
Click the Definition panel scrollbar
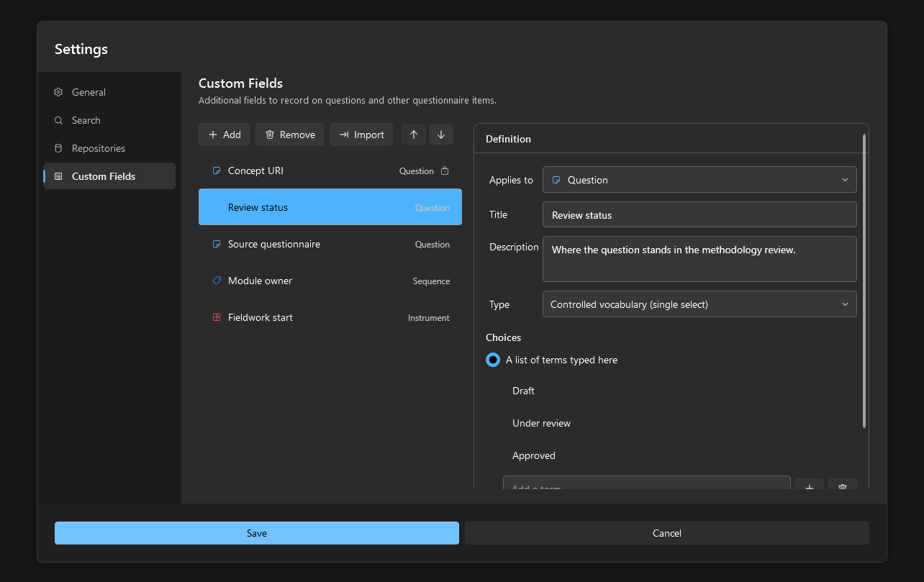[864, 281]
